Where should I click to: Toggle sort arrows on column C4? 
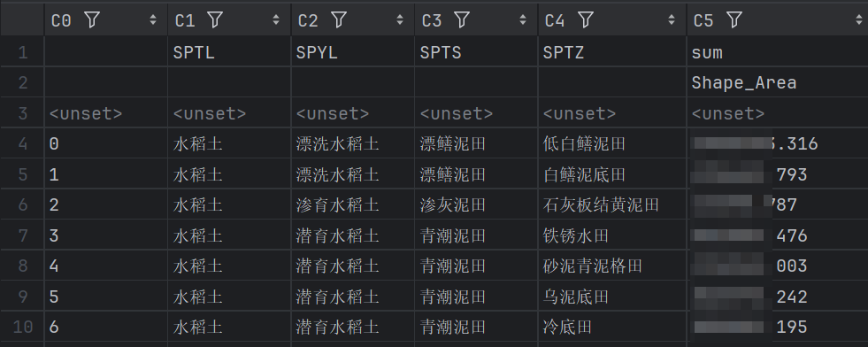point(672,20)
